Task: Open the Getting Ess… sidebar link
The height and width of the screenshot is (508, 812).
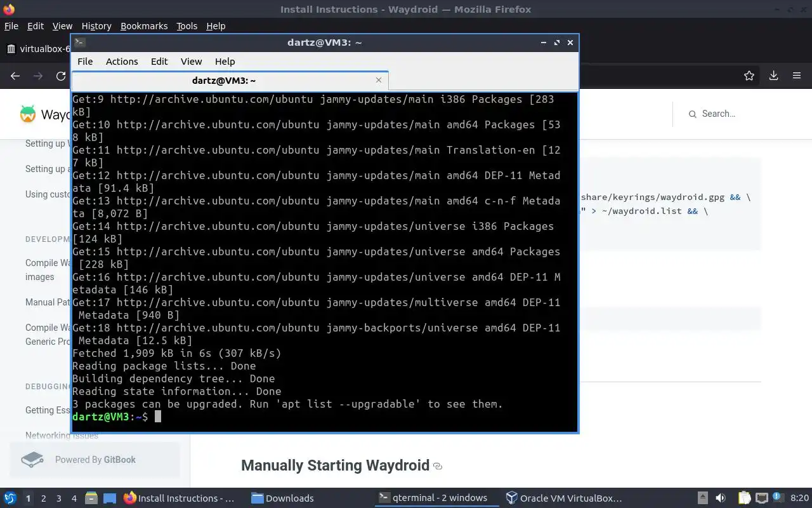Action: 48,410
